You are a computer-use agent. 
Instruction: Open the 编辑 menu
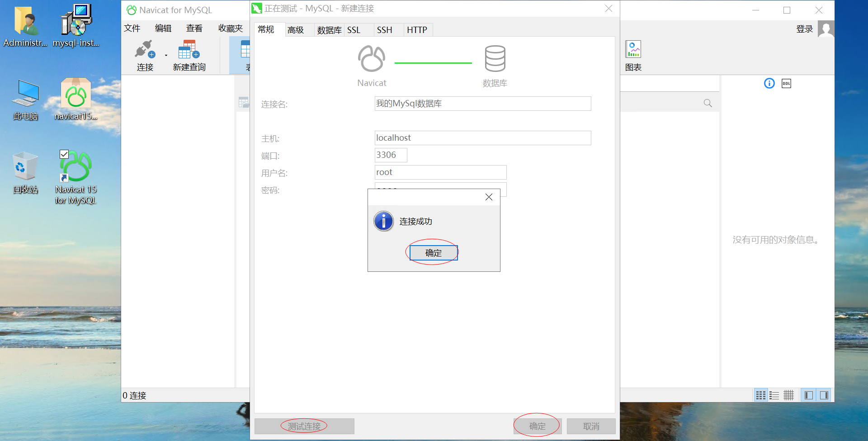(x=163, y=28)
